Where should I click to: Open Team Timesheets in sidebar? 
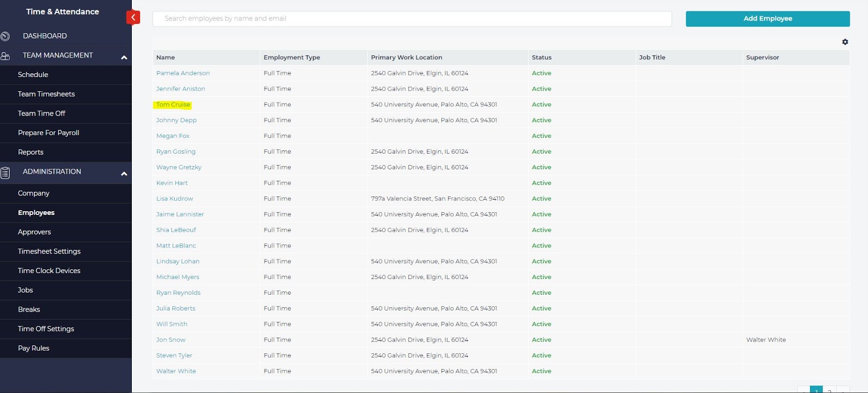(46, 94)
